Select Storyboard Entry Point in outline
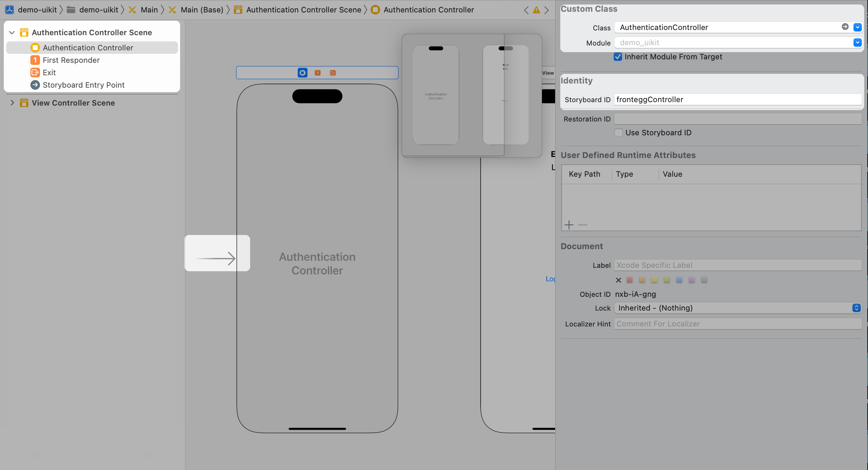This screenshot has width=868, height=470. click(83, 85)
